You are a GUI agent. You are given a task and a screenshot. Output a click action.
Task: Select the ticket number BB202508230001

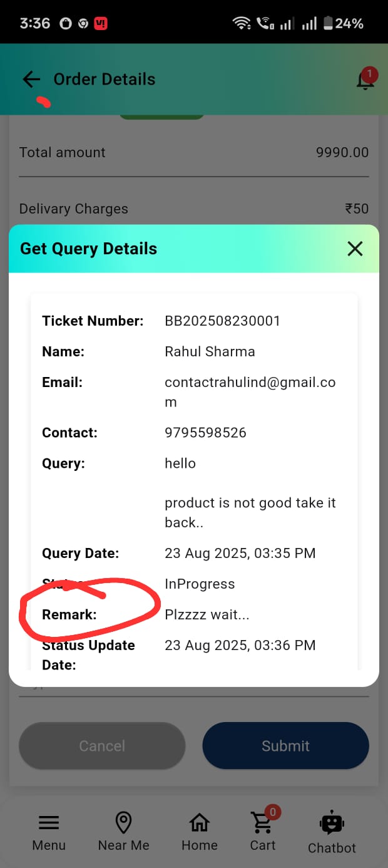(x=222, y=321)
